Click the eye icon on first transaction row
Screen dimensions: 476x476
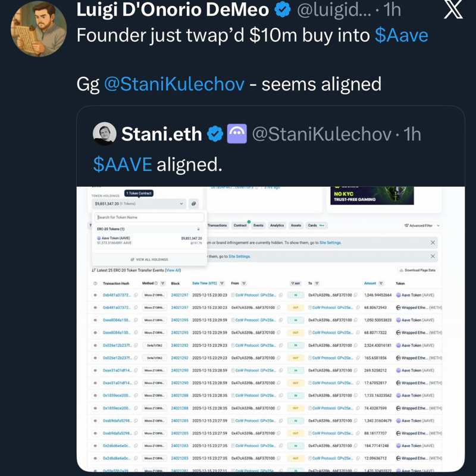click(x=95, y=295)
